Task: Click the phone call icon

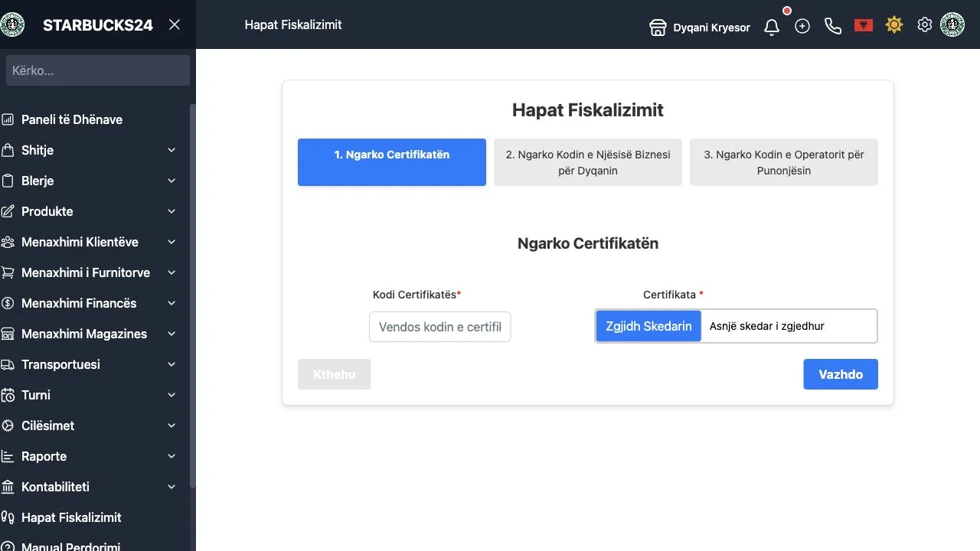Action: [833, 26]
